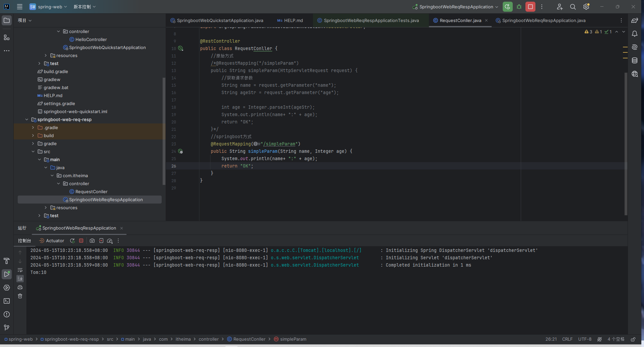Open the 版本控制 dropdown

(85, 7)
